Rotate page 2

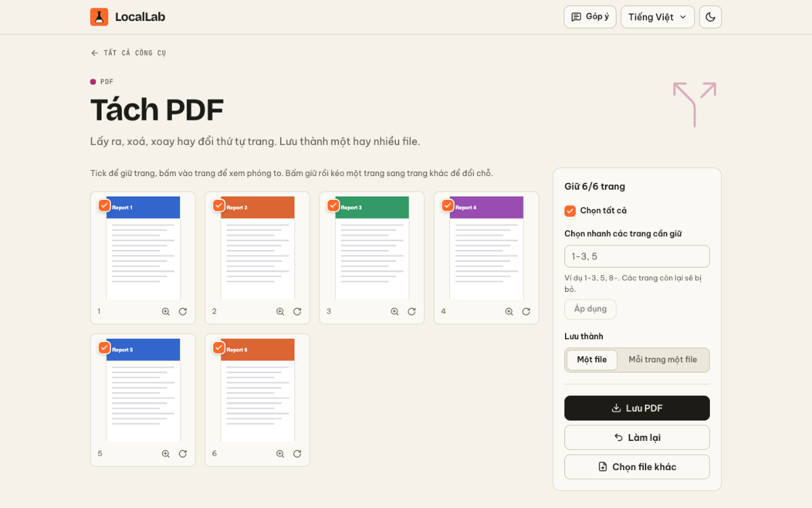[297, 312]
